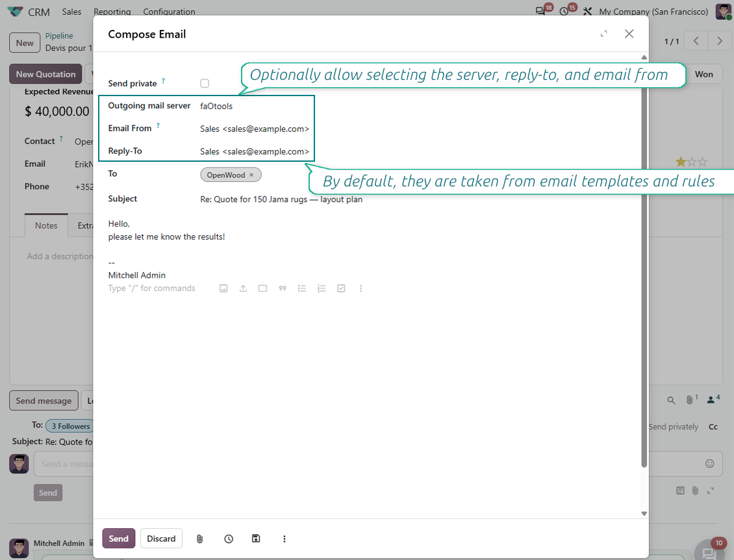Open the My Company (San Francisco) switcher
The height and width of the screenshot is (560, 734).
pyautogui.click(x=653, y=12)
